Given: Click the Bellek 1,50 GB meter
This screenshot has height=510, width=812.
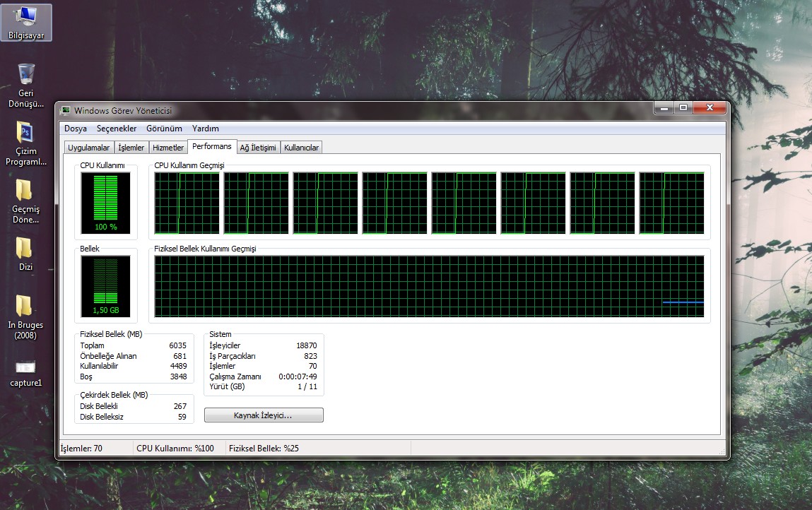Looking at the screenshot, I should [x=105, y=286].
